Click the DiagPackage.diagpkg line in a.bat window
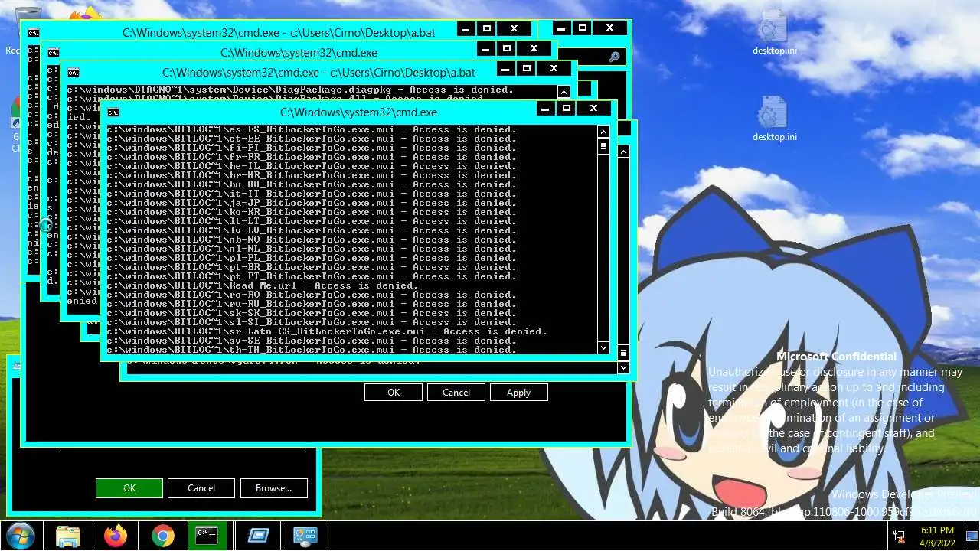 (290, 90)
